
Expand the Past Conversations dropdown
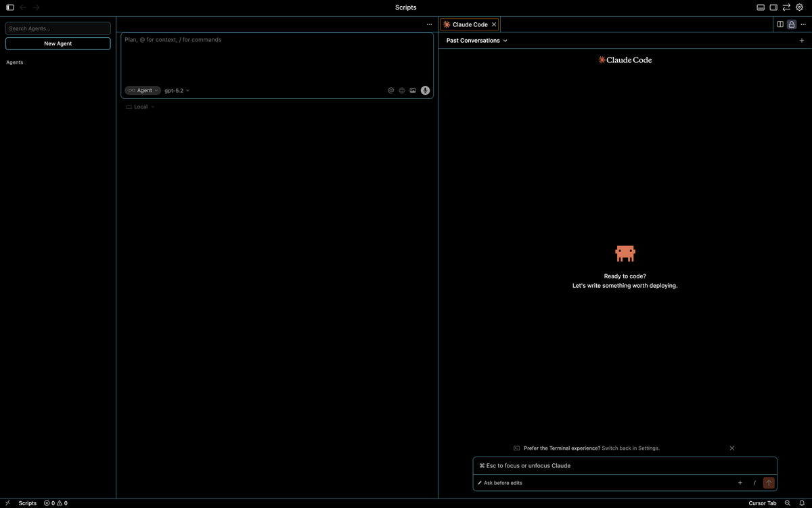pyautogui.click(x=476, y=41)
